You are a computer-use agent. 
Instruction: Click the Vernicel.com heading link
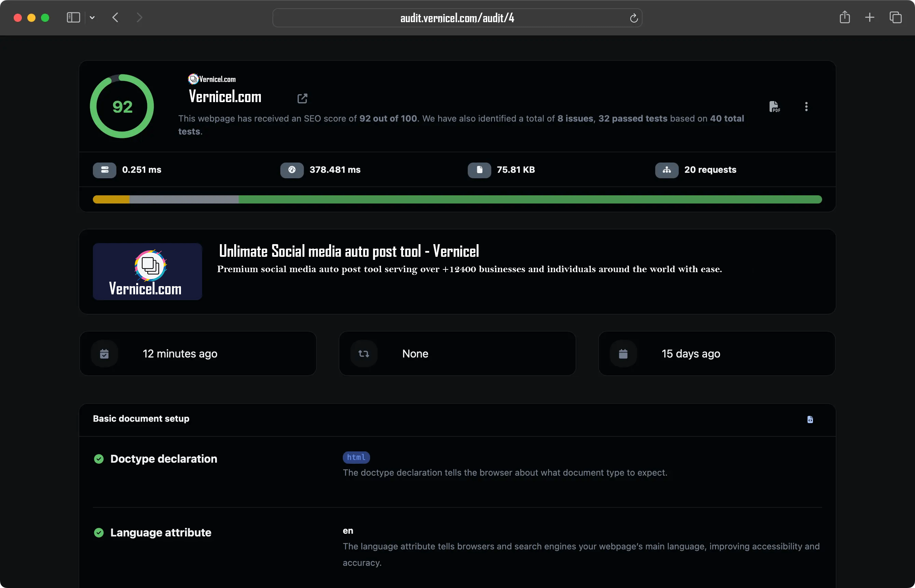tap(225, 97)
